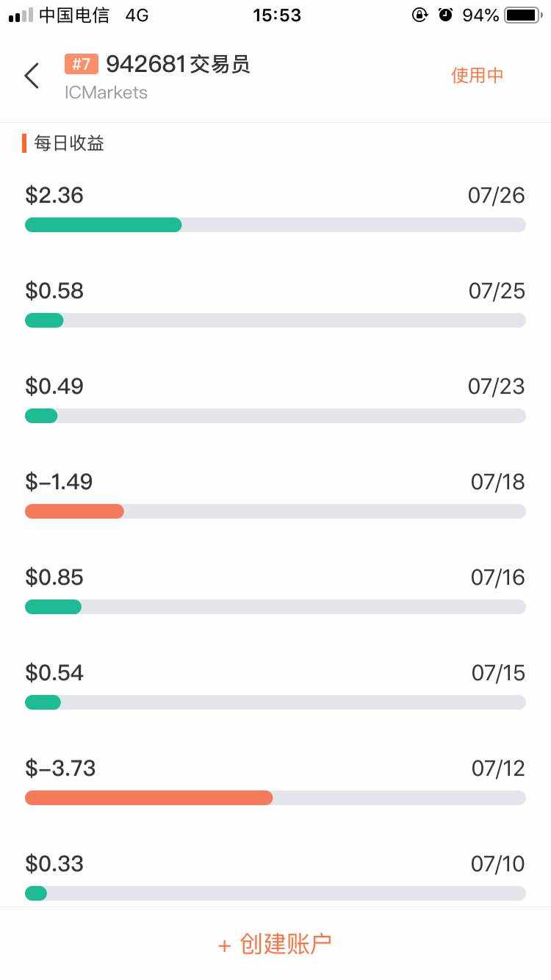Tap the $-3.73 loss amount
The width and height of the screenshot is (551, 980).
pos(60,768)
